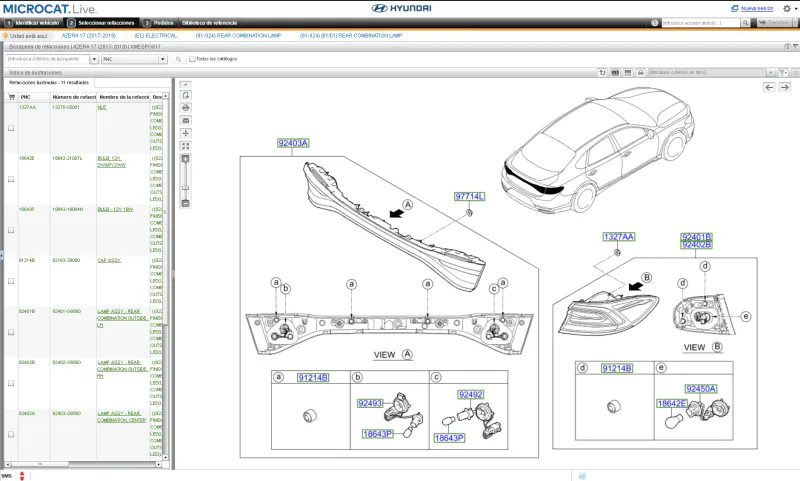Open settings gear menu
Image resolution: width=800 pixels, height=481 pixels.
pyautogui.click(x=786, y=8)
